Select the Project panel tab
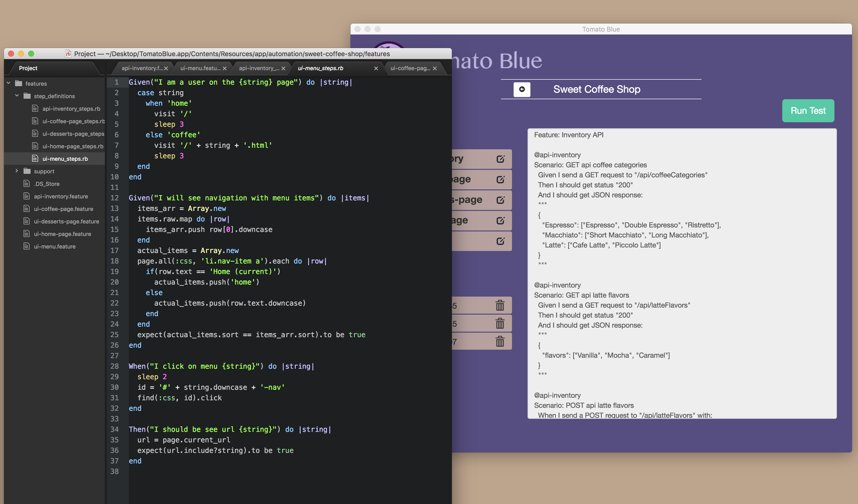The width and height of the screenshot is (858, 504). (x=28, y=68)
